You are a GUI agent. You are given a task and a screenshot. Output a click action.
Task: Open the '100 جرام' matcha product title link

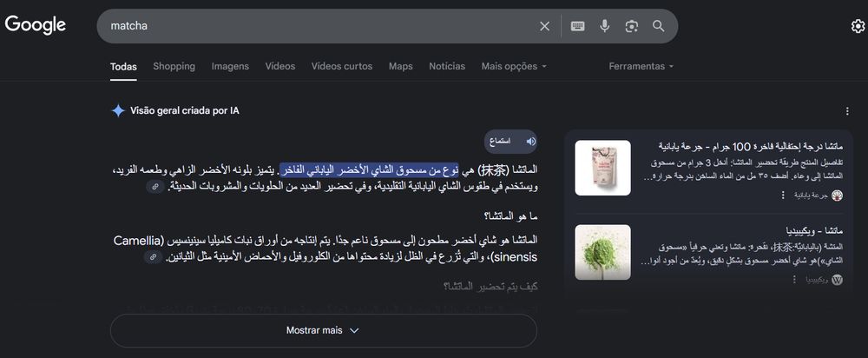[751, 146]
